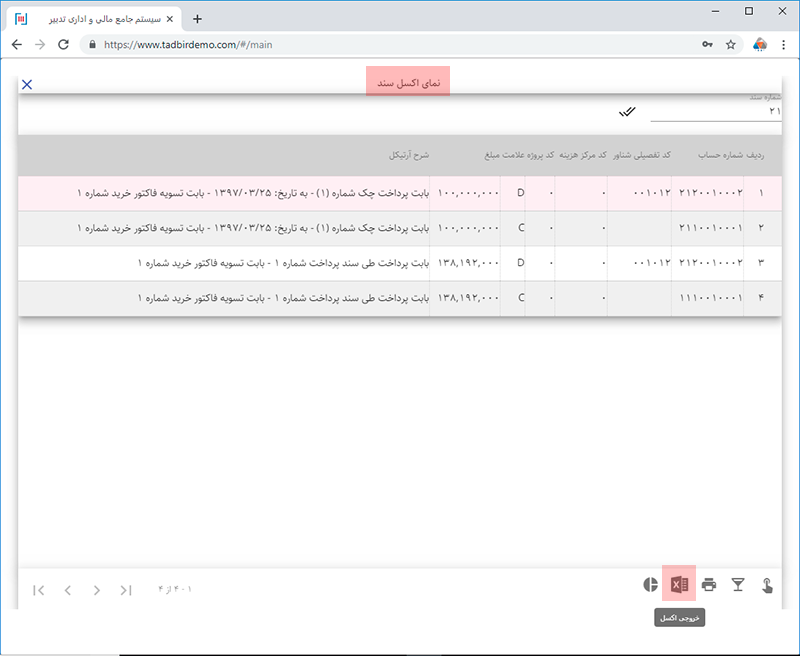Screen dimensions: 800x656
Task: Open a new browser tab
Action: tap(197, 18)
